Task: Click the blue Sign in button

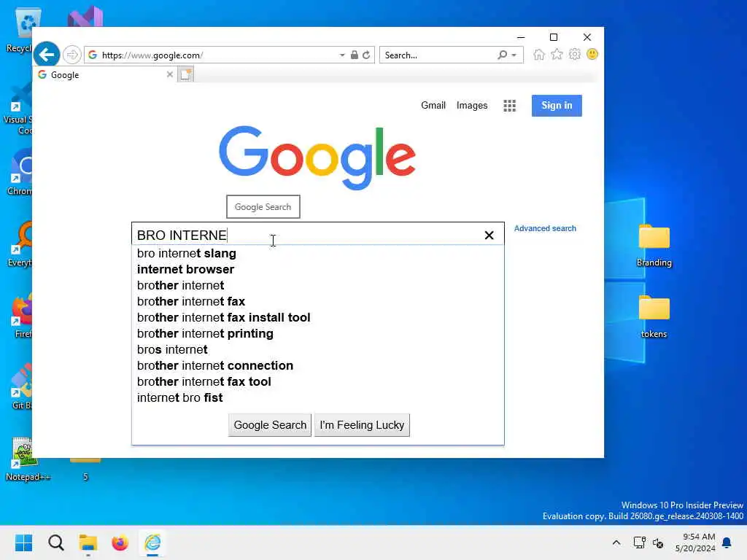Action: (x=557, y=105)
